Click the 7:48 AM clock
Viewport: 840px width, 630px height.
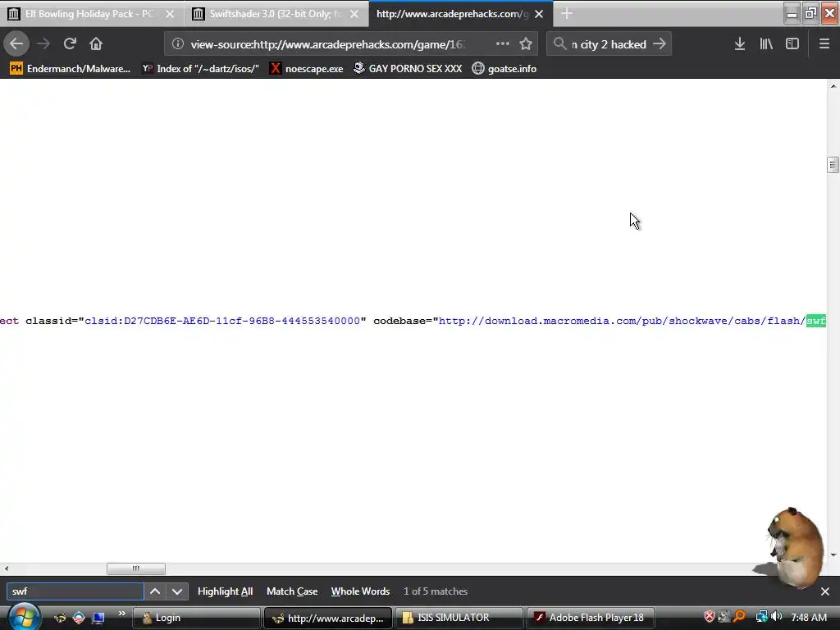coord(808,617)
